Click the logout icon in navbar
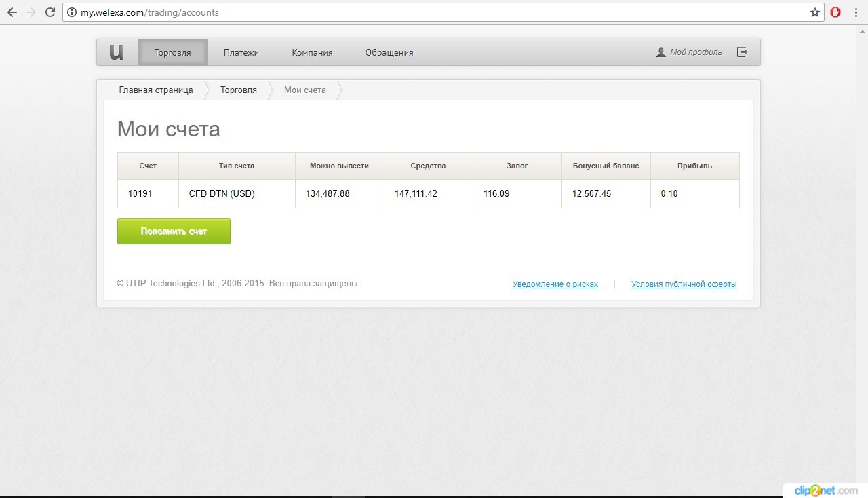Image resolution: width=868 pixels, height=498 pixels. tap(743, 52)
